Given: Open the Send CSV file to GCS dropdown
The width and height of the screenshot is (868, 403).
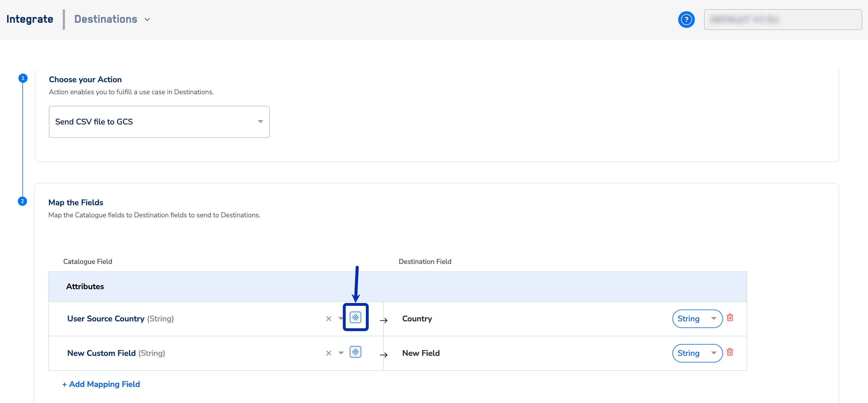Looking at the screenshot, I should click(x=159, y=122).
